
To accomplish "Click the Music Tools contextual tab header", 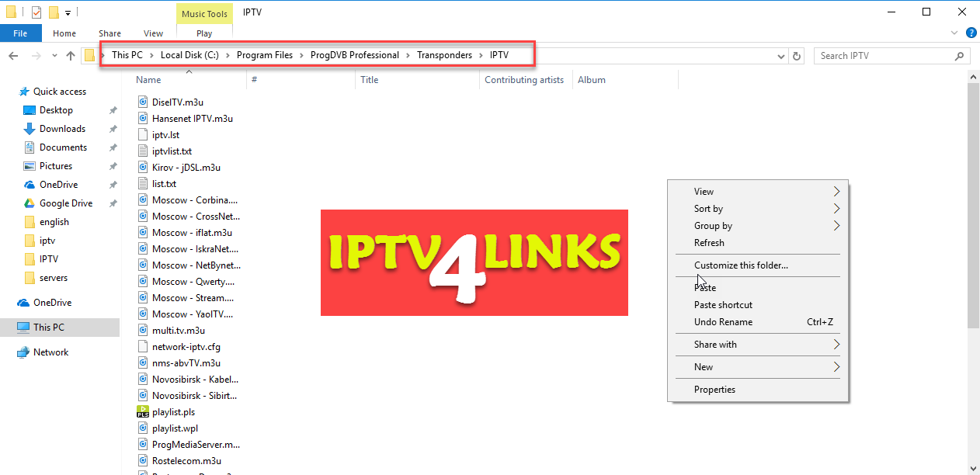I will (x=204, y=14).
